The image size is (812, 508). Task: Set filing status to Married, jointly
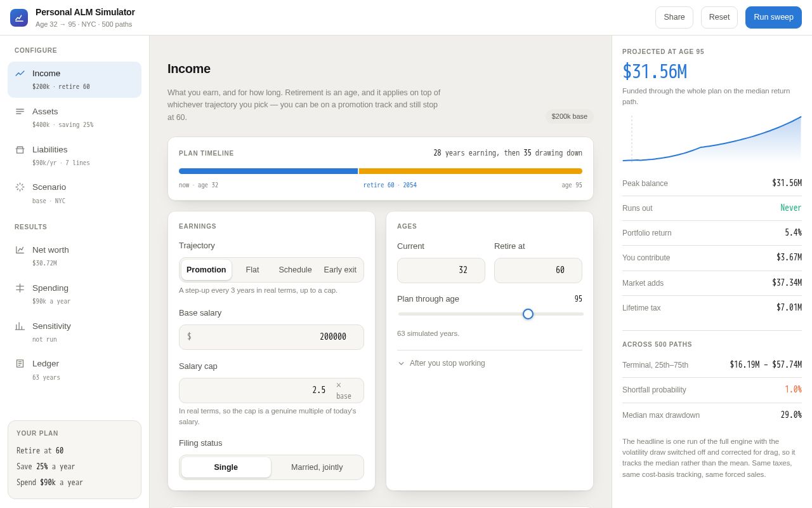coord(317,467)
